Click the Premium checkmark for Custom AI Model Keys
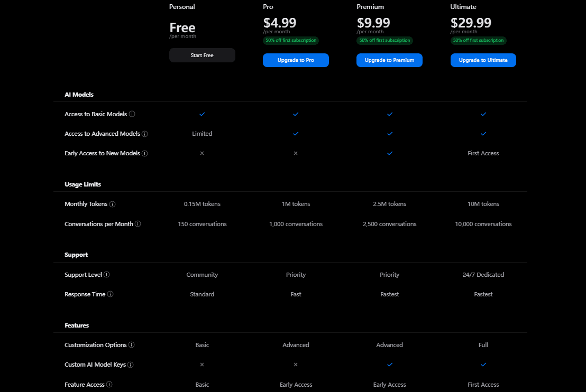586x392 pixels. tap(390, 365)
